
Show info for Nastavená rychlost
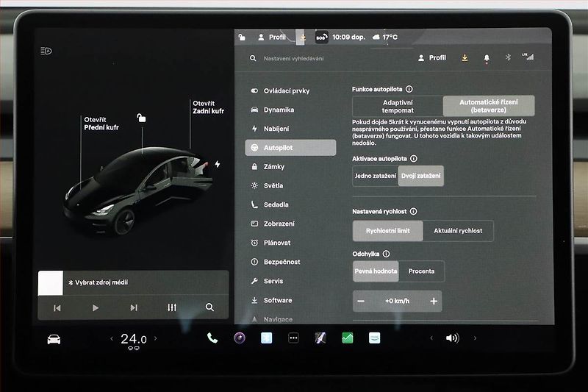(413, 211)
